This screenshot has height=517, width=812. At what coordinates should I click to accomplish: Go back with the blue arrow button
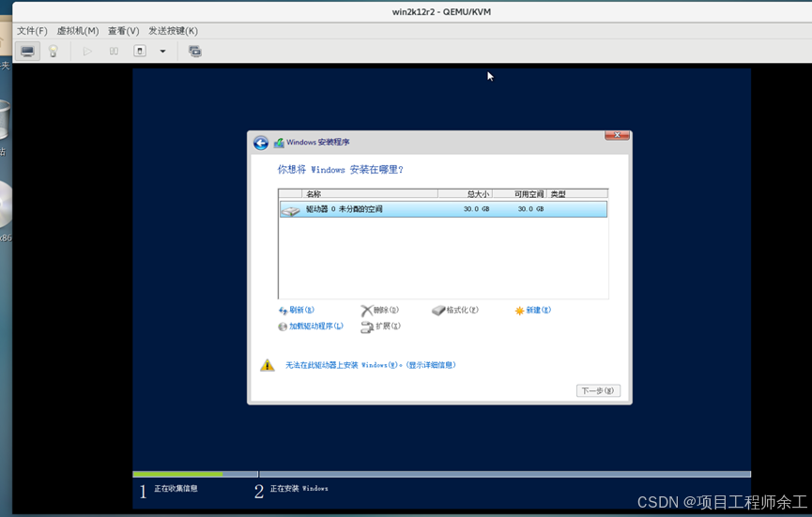click(x=260, y=143)
